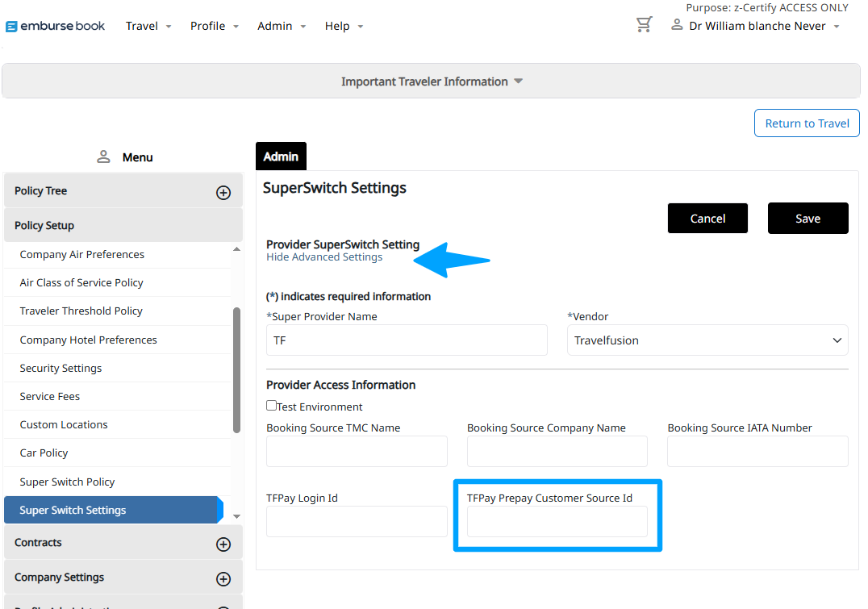Save the SuperSwitch settings
868x609 pixels.
tap(807, 218)
